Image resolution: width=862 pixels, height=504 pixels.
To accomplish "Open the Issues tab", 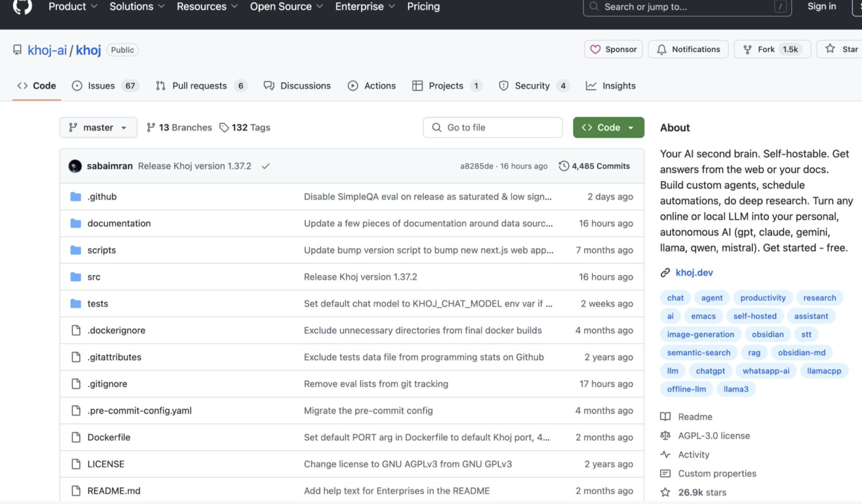I will click(x=105, y=86).
